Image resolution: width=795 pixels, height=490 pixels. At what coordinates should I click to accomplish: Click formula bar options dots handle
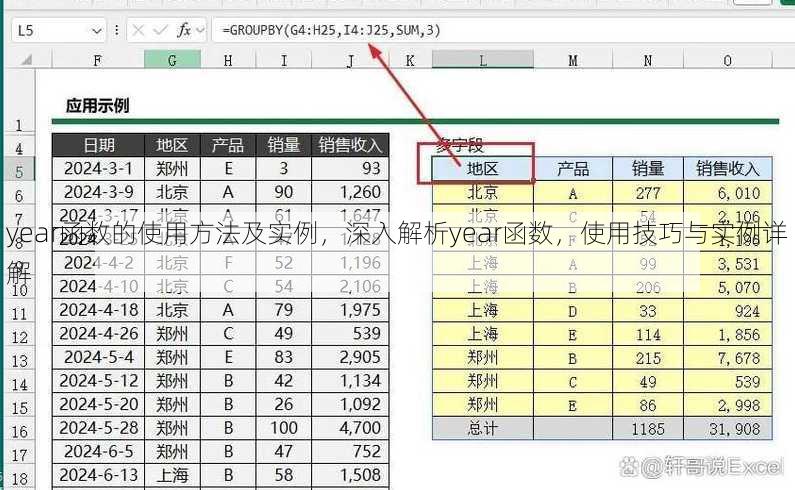click(x=117, y=30)
